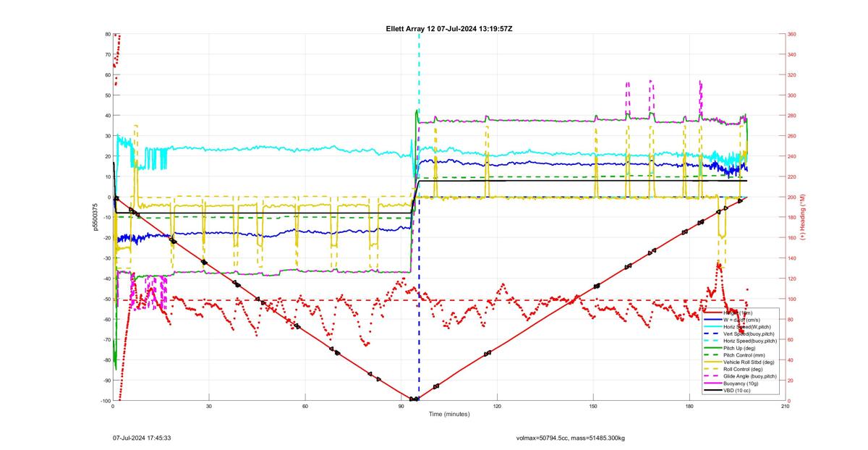Viewport: 868px width, 450px height.
Task: Click the footer timestamp '07-Jul-2024 17:45:33'
Action: point(142,438)
